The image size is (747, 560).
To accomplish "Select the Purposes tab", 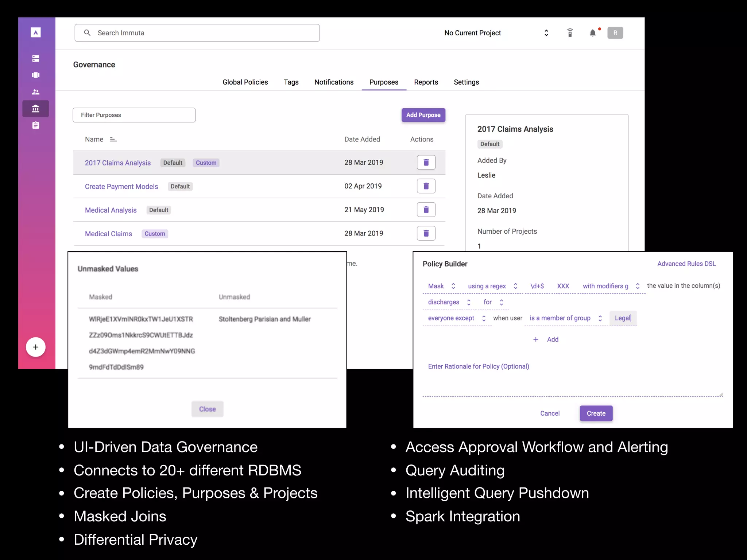I will [x=384, y=82].
